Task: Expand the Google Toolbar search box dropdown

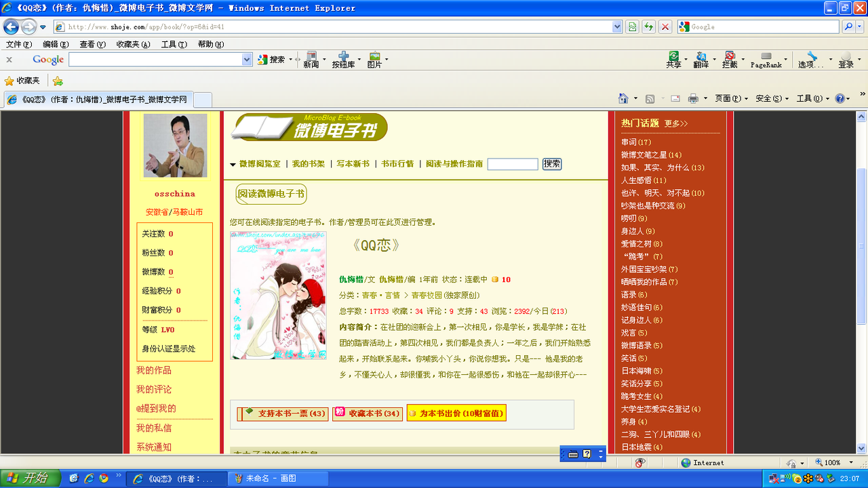Action: tap(247, 60)
